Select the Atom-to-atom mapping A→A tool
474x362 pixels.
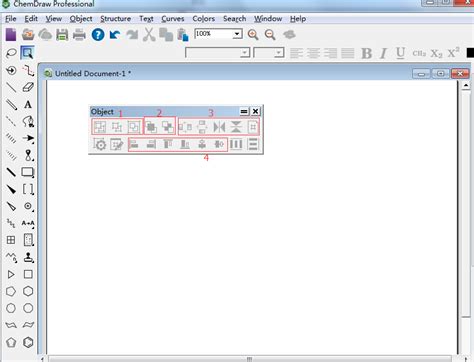[28, 223]
